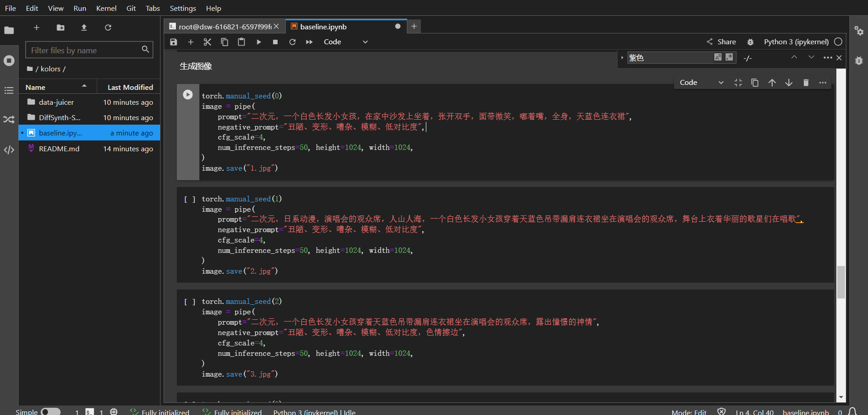Open the code snippet sidebar panel
This screenshot has height=415, width=868.
point(9,150)
